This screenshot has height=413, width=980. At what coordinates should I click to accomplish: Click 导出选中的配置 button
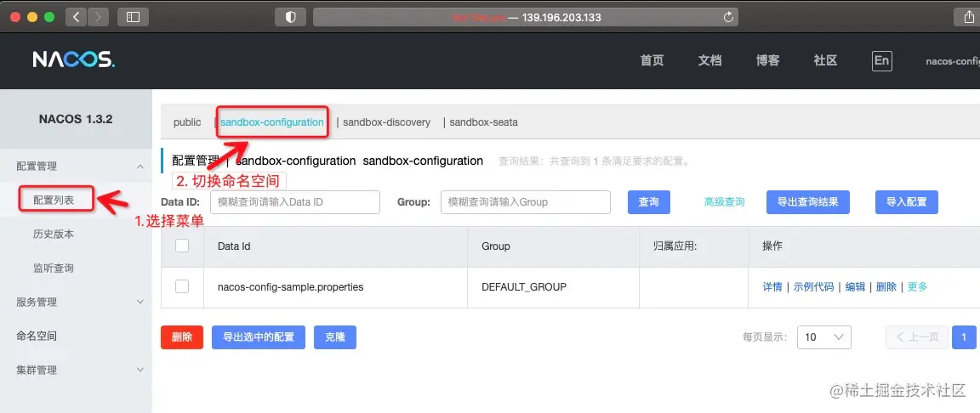click(258, 337)
